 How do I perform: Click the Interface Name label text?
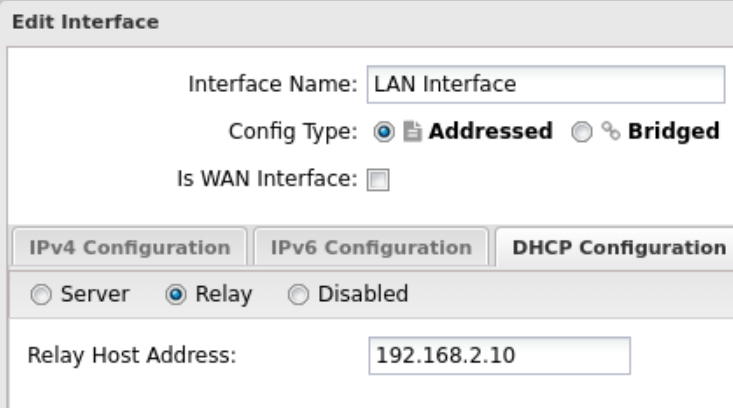click(273, 84)
